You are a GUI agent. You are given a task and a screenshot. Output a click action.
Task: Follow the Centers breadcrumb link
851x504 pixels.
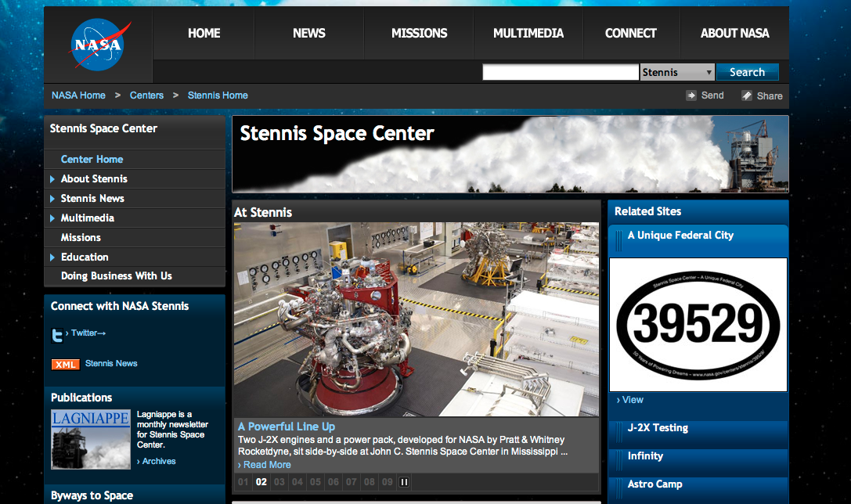click(146, 95)
